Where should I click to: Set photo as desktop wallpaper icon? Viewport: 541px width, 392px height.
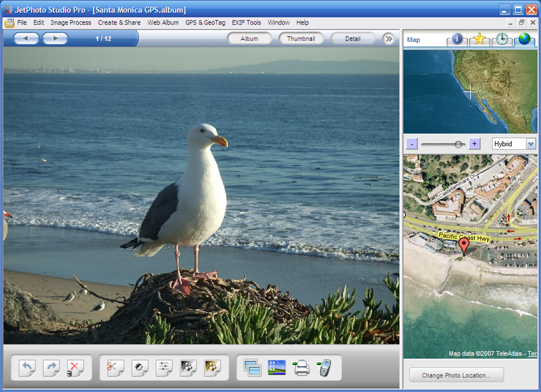tap(277, 368)
